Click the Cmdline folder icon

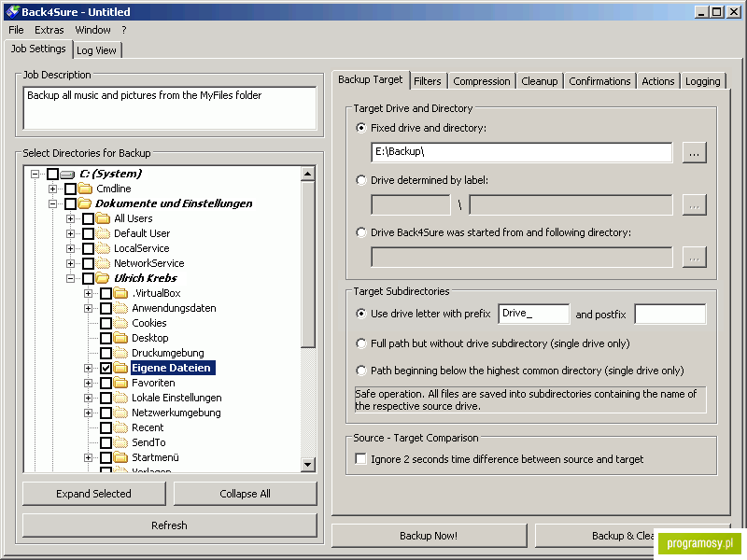[x=85, y=189]
